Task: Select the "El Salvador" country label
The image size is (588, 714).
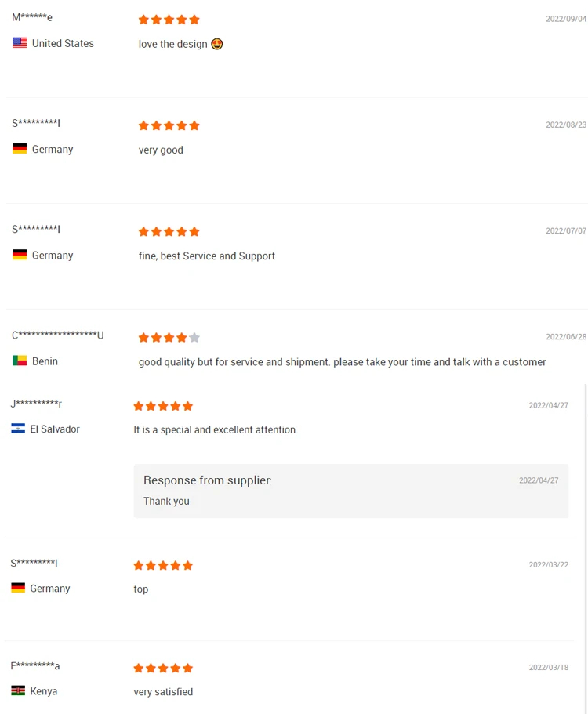Action: (55, 429)
